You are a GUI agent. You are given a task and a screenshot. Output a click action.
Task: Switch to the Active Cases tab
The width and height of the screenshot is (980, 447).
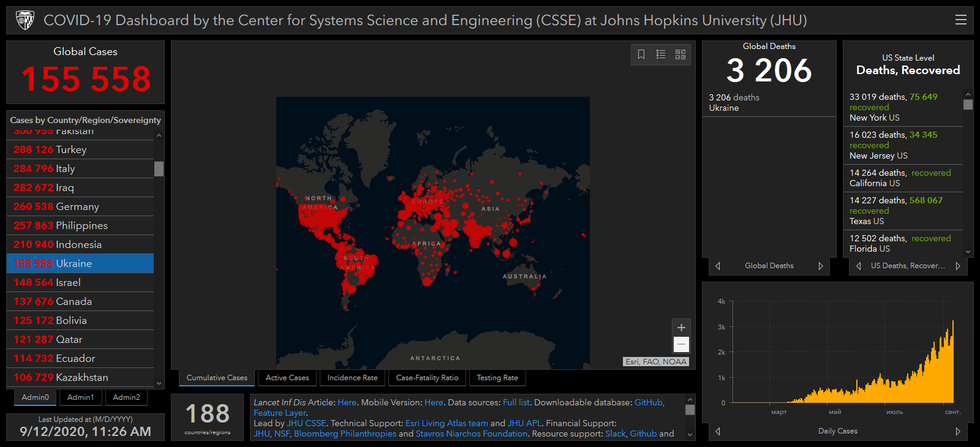287,378
